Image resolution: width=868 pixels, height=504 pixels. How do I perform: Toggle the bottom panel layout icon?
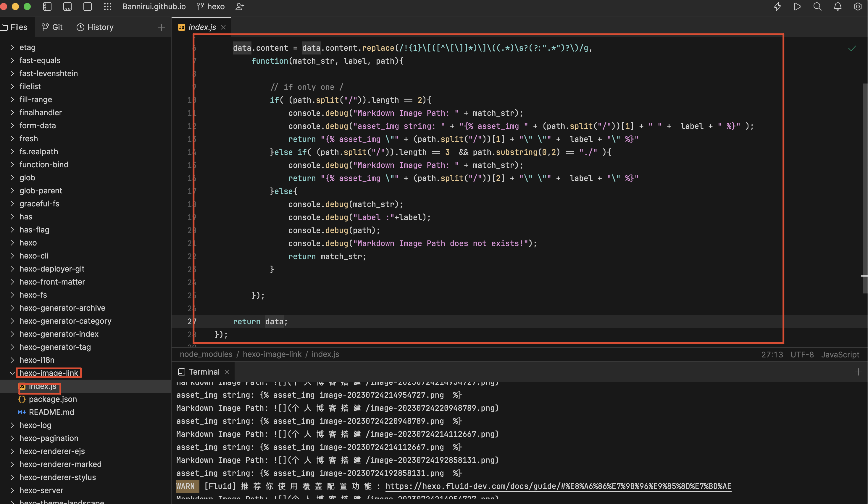(67, 7)
